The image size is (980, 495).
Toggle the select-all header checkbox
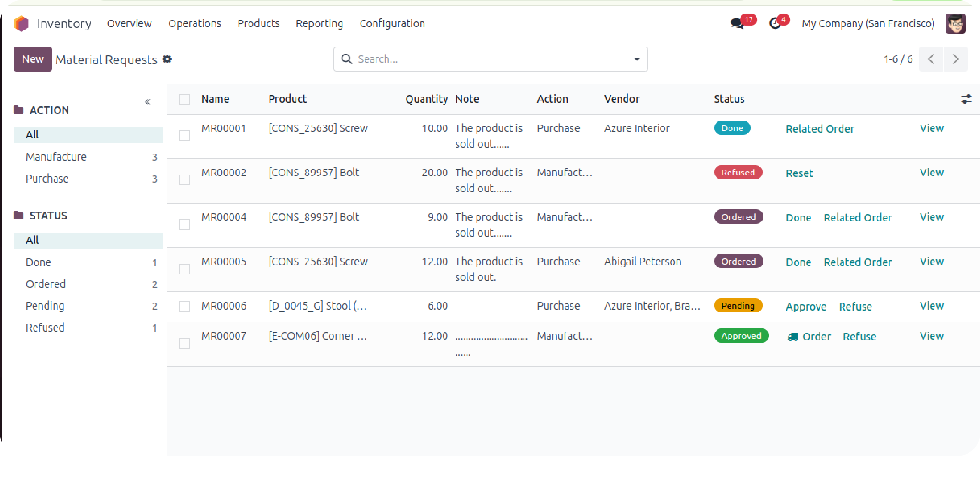pyautogui.click(x=184, y=99)
